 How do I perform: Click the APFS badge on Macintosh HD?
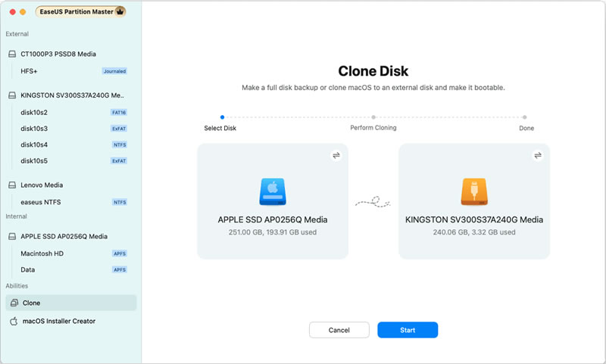[120, 254]
